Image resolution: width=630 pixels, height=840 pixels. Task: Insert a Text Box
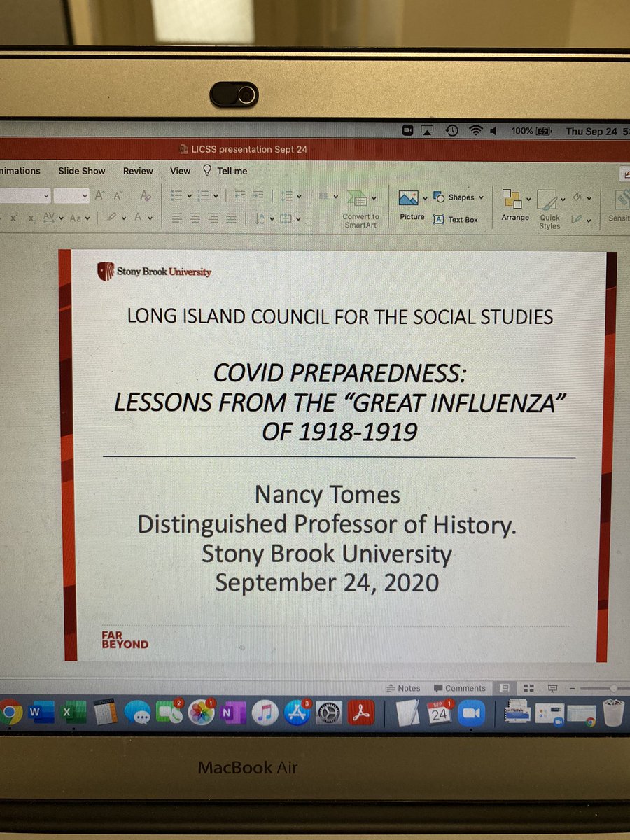(456, 219)
